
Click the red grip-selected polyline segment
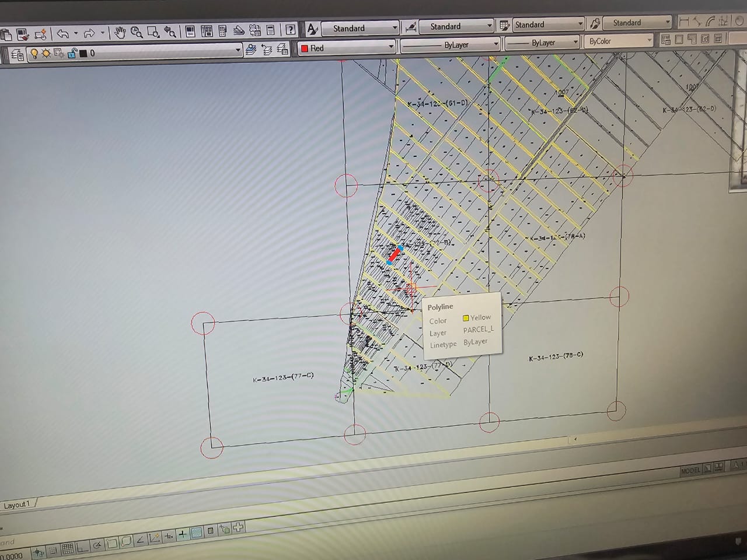click(395, 255)
